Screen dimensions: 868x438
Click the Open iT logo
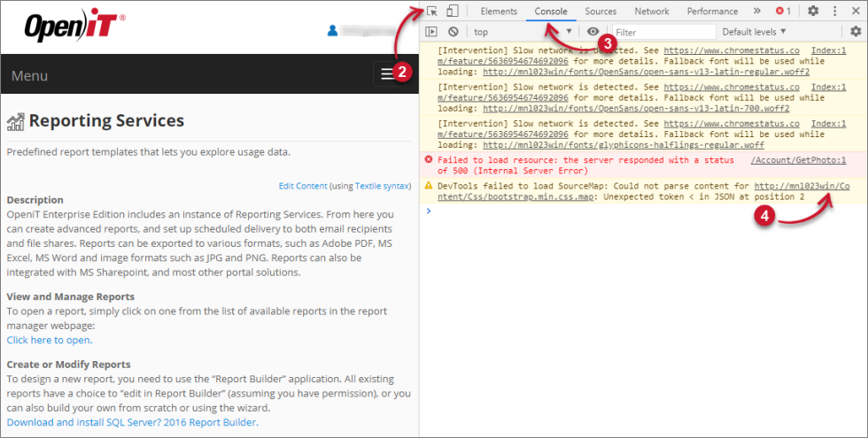tap(74, 26)
